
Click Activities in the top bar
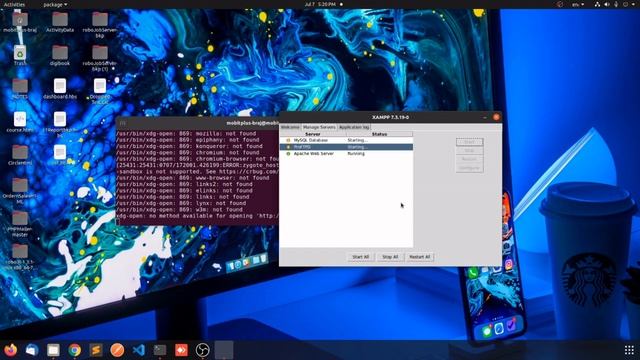[x=14, y=4]
